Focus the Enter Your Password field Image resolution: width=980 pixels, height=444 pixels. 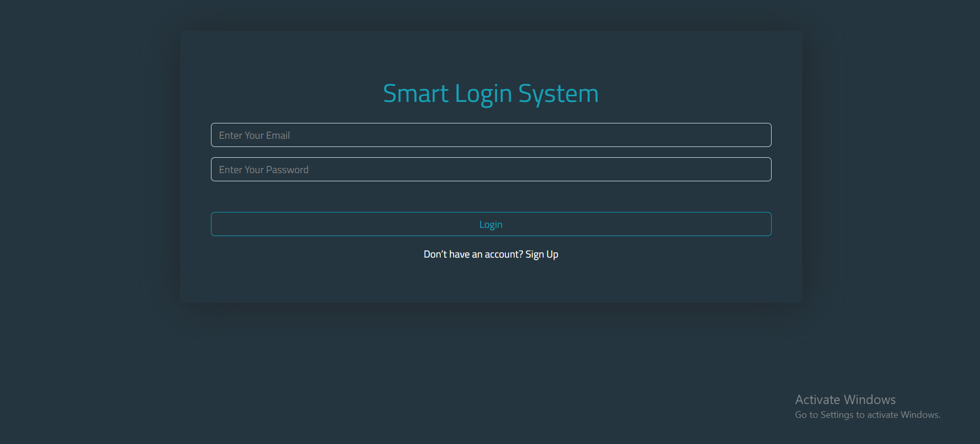491,170
